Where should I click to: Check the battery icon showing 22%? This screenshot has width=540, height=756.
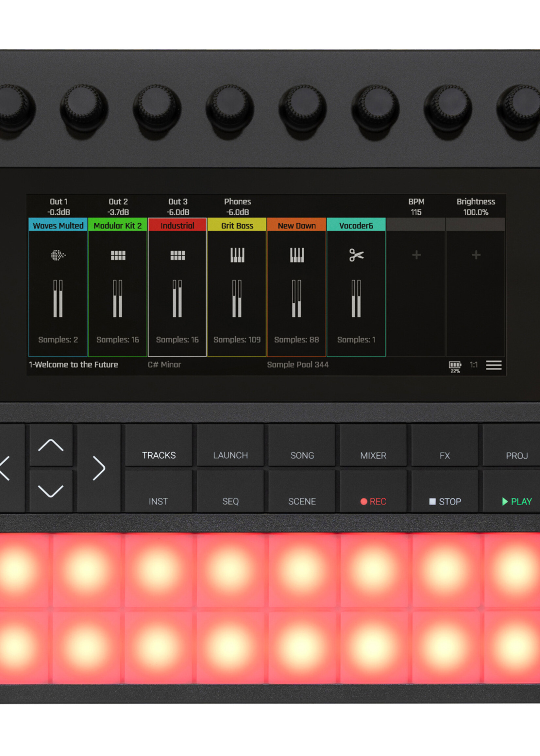click(455, 367)
